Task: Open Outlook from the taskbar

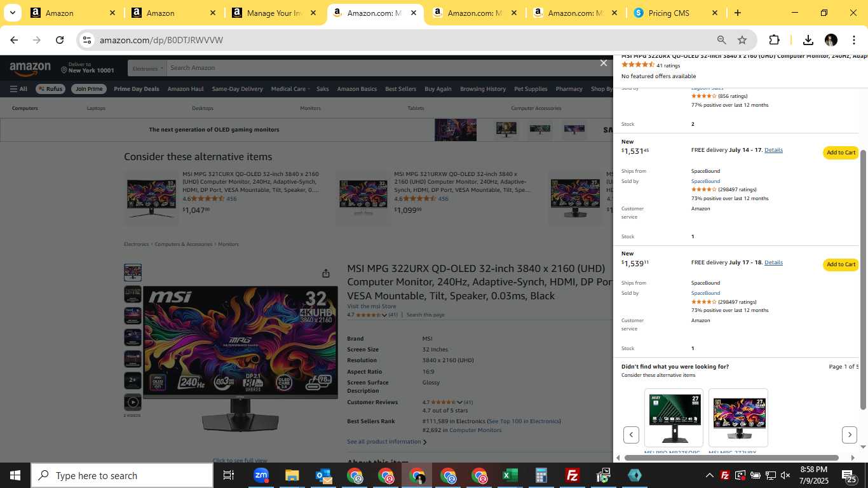Action: tap(323, 475)
